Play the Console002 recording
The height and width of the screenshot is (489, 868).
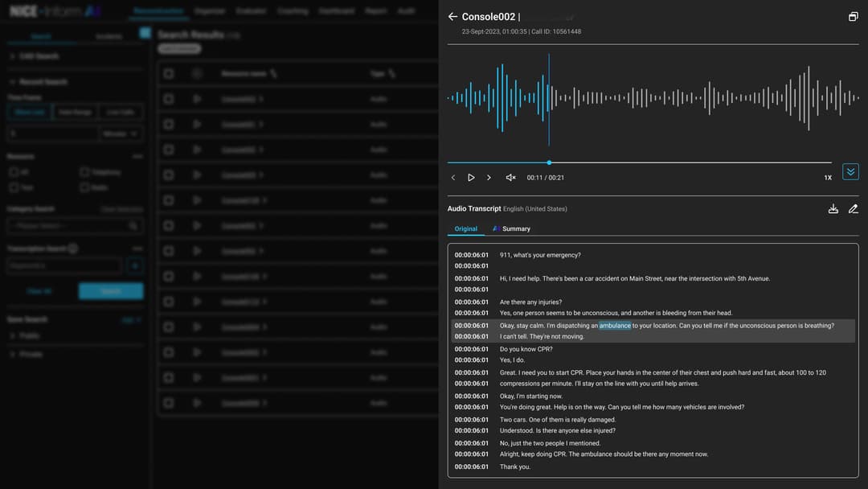point(470,178)
